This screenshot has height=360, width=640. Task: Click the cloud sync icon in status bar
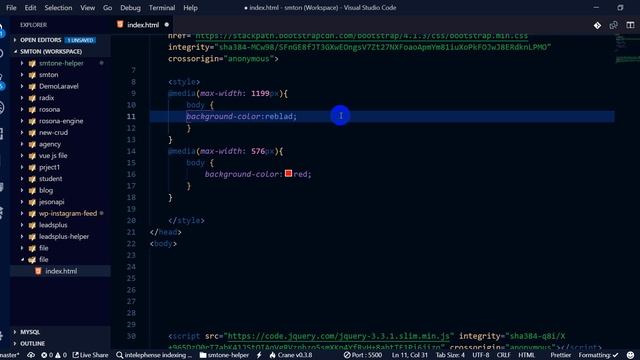31,355
